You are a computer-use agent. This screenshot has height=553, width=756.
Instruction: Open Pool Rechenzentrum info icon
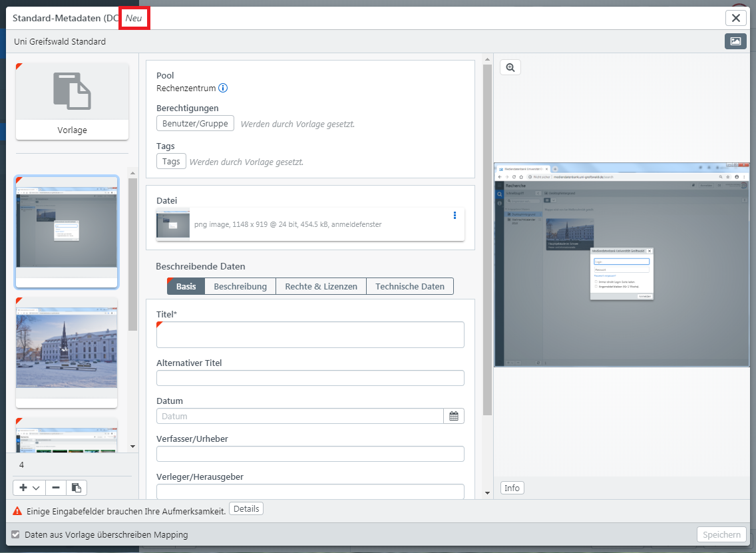[224, 88]
